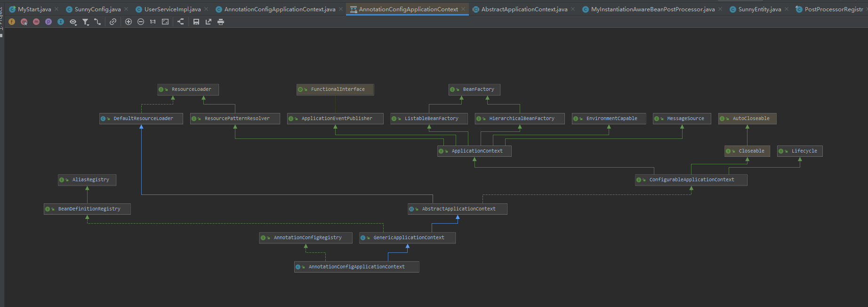Close the MyInstantiationAwareBeanPostProcessor.java tab
Screen dimensions: 868x307
click(720, 9)
